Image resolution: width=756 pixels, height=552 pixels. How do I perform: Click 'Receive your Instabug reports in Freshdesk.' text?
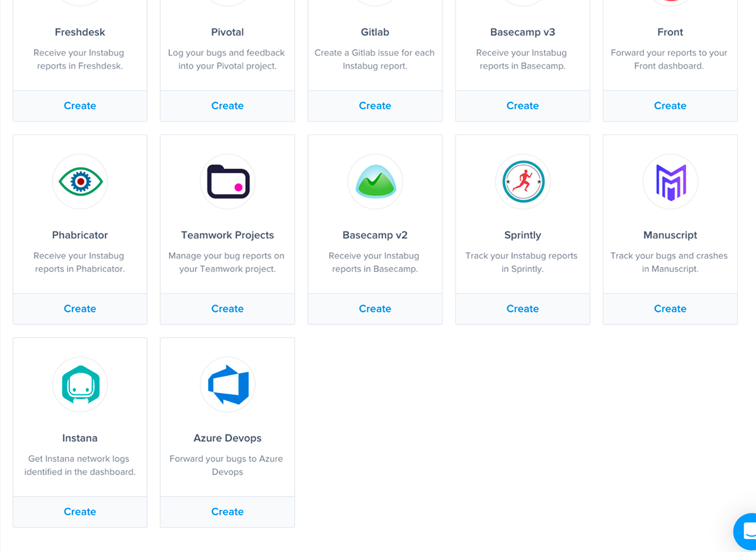pyautogui.click(x=80, y=59)
